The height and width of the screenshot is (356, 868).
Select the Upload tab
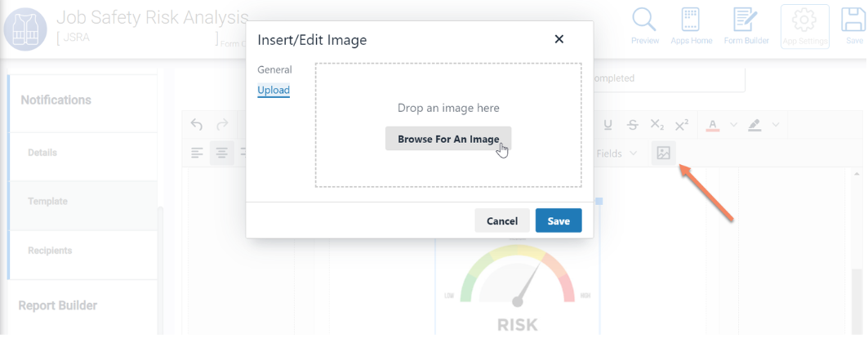tap(274, 90)
